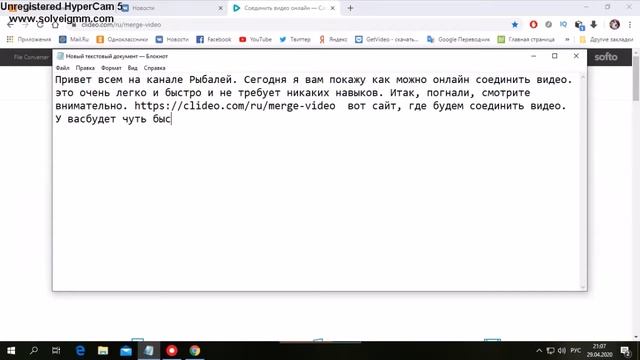Switch to Notepad taskbar icon
The image size is (640, 360).
(149, 351)
